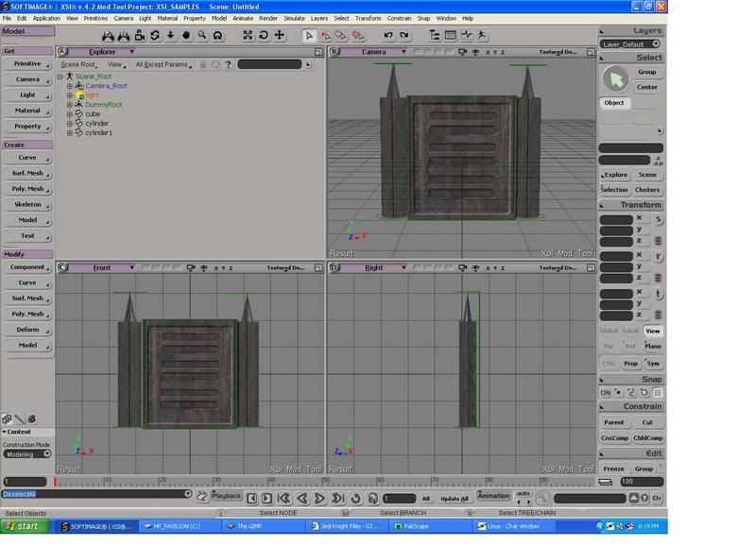Jump to first frame
This screenshot has height=546, width=756.
pos(284,498)
